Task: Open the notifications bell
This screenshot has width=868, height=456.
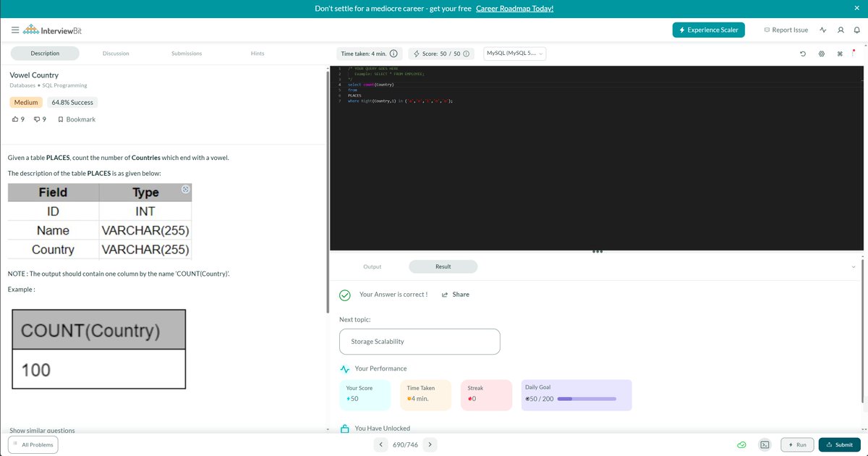Action: click(x=856, y=30)
